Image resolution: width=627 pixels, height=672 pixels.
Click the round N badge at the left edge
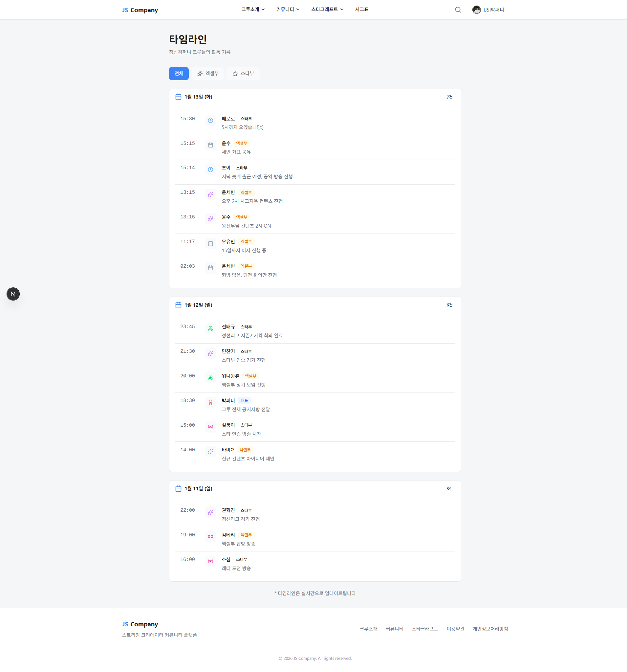13,294
